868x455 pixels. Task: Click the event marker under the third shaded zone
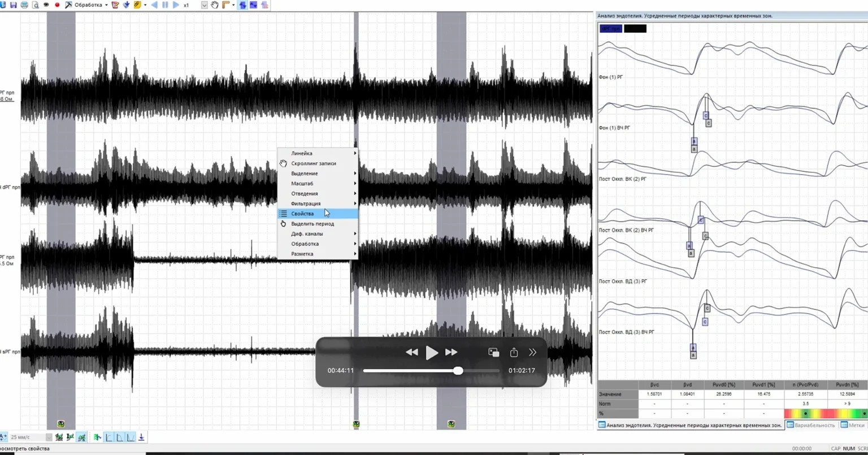(x=451, y=424)
